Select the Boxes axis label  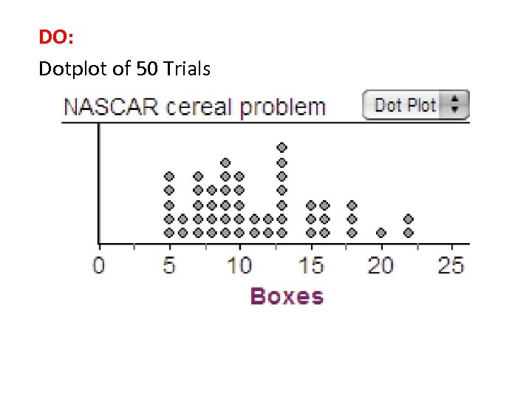pyautogui.click(x=287, y=296)
